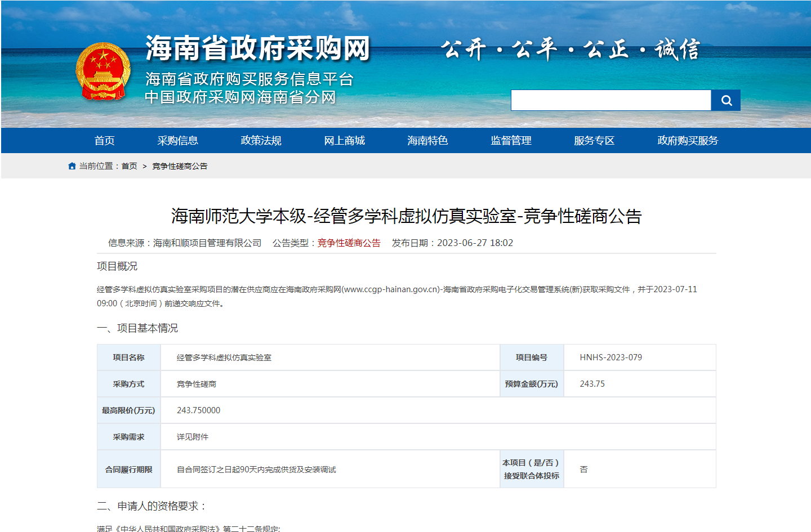Click the project number HNHS-2023-079
This screenshot has height=532, width=811.
point(611,357)
